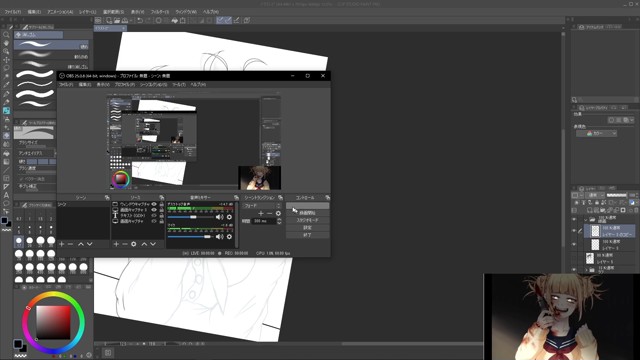Toggle lock on text GDI+ source
Viewport: 640px width, 360px height.
pos(161,216)
